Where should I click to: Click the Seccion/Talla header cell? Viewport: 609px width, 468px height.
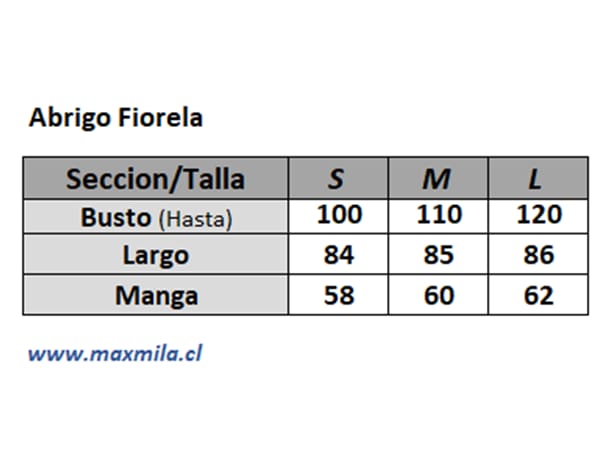pos(156,178)
